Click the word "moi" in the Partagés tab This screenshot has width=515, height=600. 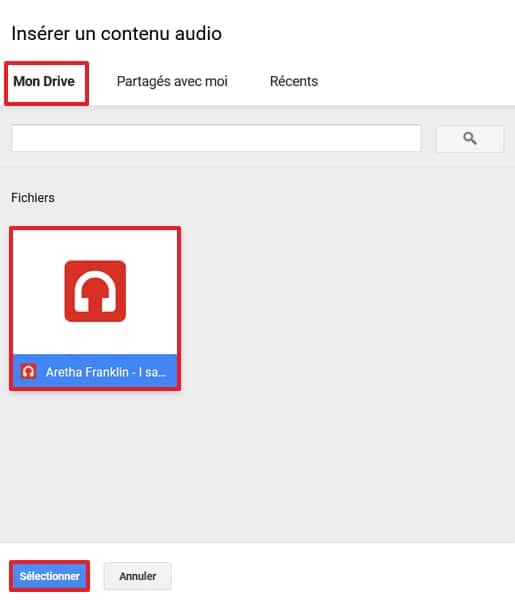(x=216, y=81)
